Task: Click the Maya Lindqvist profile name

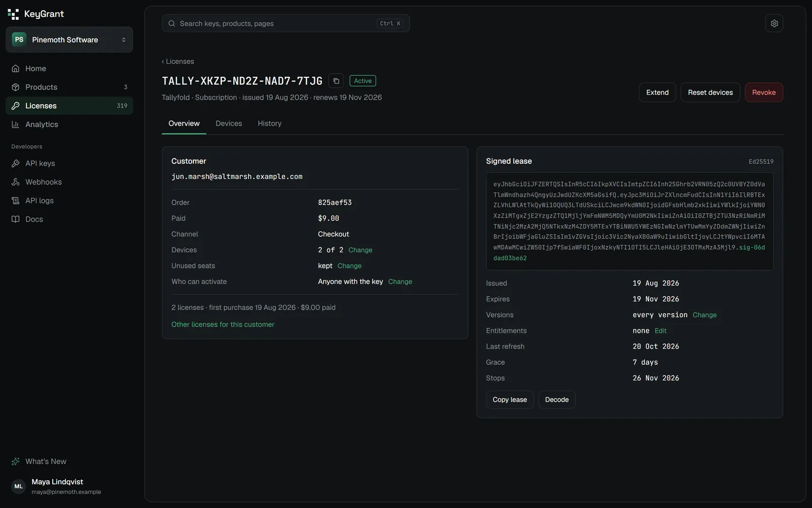Action: point(57,482)
